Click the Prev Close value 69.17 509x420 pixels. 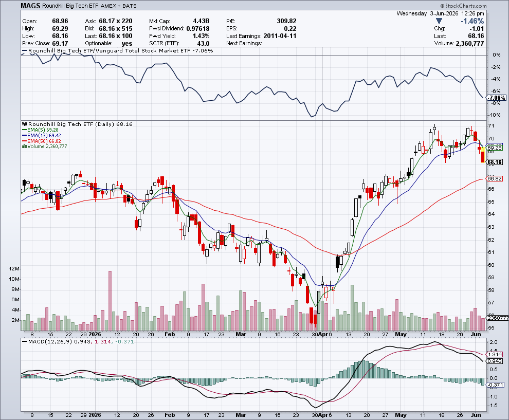click(x=60, y=44)
